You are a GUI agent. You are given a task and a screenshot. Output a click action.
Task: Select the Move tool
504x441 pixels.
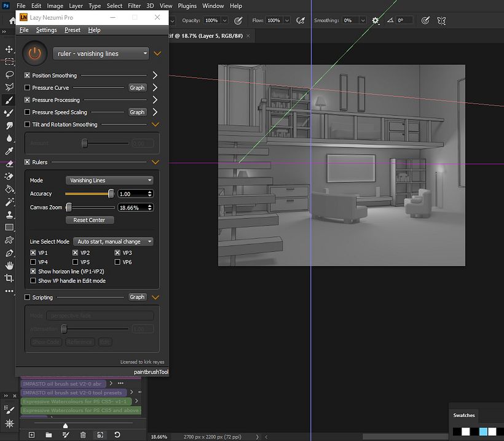pos(9,49)
